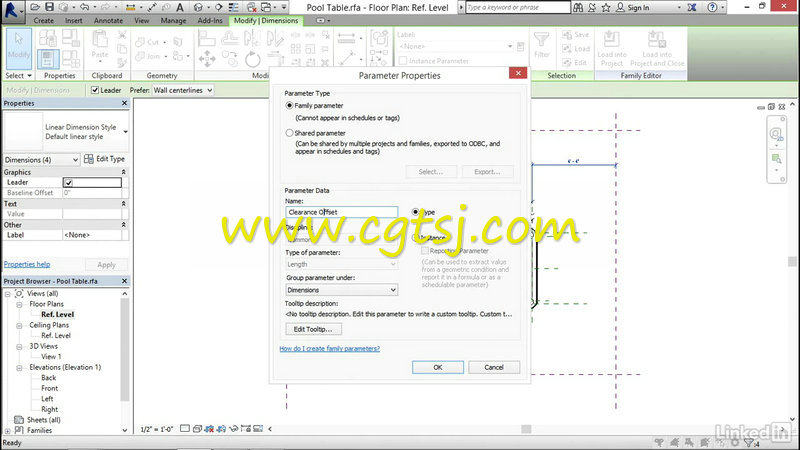Click the Autodesk Exchange Apps X icon
800x450 pixels.
point(692,7)
